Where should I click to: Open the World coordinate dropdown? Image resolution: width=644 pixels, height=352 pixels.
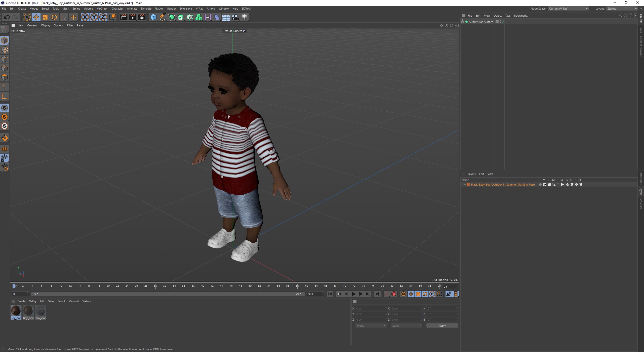click(x=371, y=326)
